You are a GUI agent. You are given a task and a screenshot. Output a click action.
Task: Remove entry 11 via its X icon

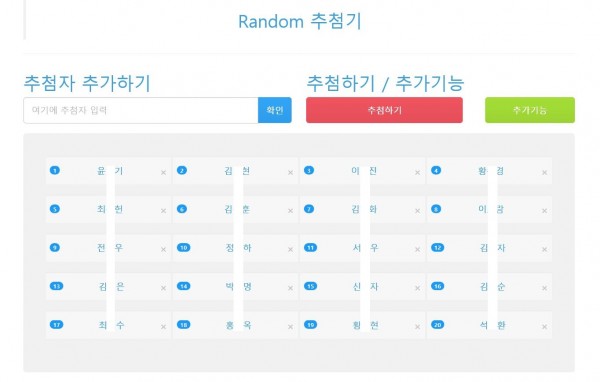pos(417,250)
